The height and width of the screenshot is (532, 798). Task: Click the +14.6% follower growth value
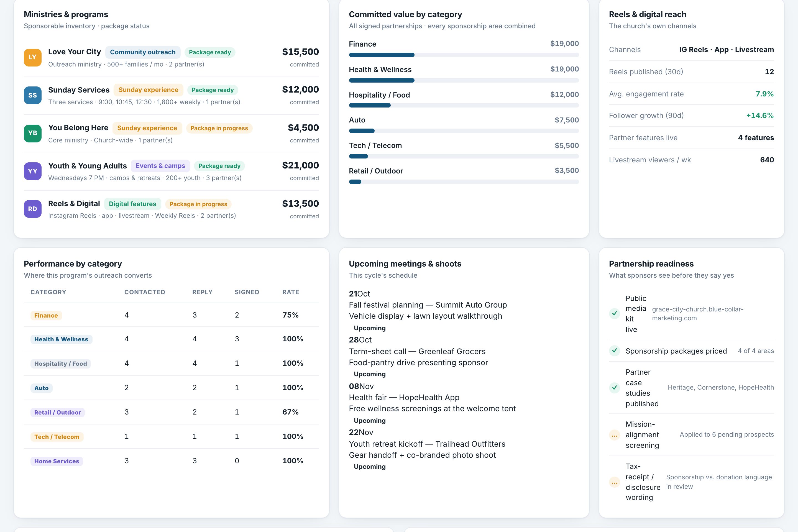[x=760, y=116]
